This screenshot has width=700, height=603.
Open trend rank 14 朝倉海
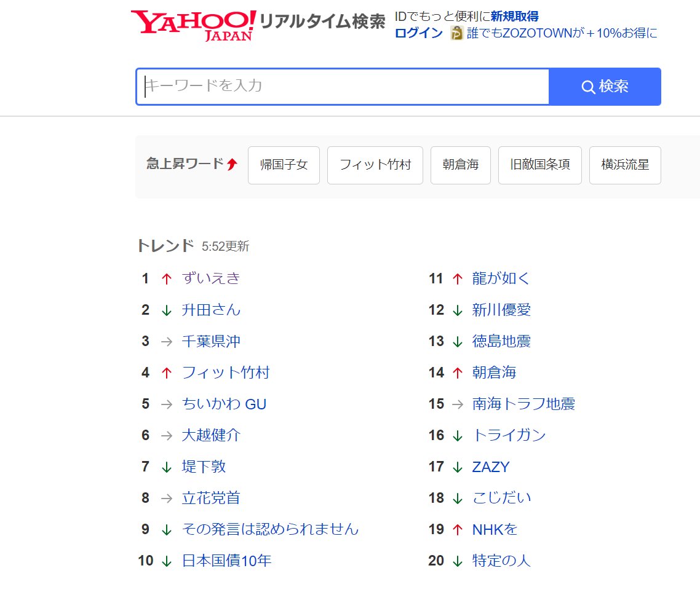point(494,372)
